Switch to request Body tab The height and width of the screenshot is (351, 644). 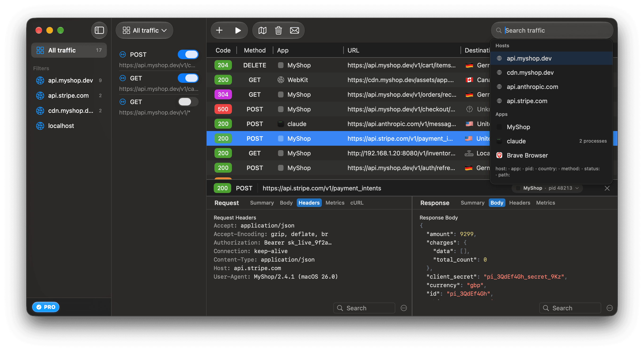[x=286, y=202]
